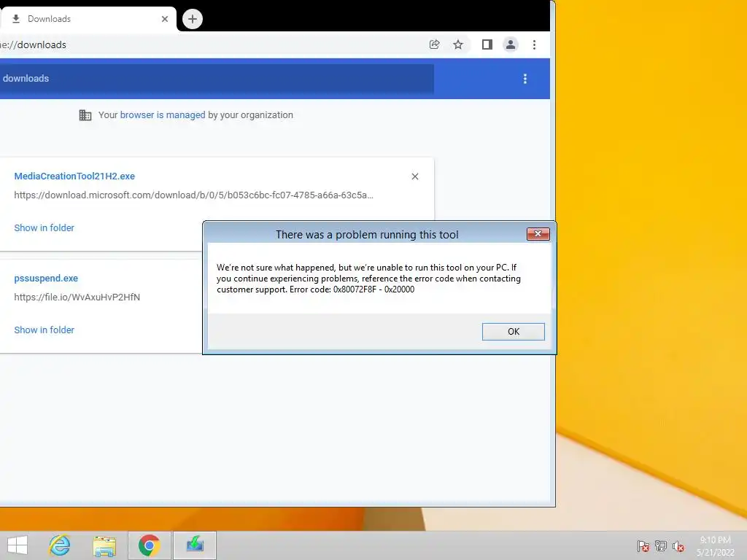Click the muted volume tray icon

coord(678,546)
